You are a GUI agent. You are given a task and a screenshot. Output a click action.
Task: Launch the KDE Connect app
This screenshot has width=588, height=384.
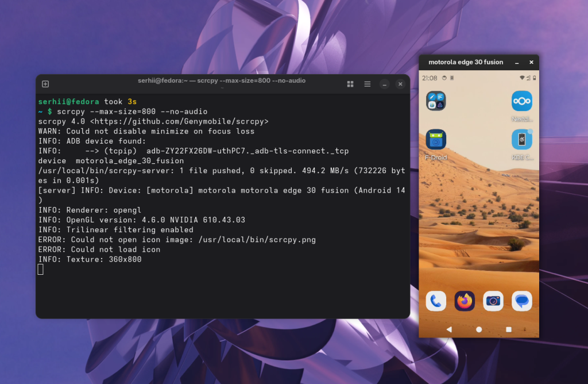[521, 139]
